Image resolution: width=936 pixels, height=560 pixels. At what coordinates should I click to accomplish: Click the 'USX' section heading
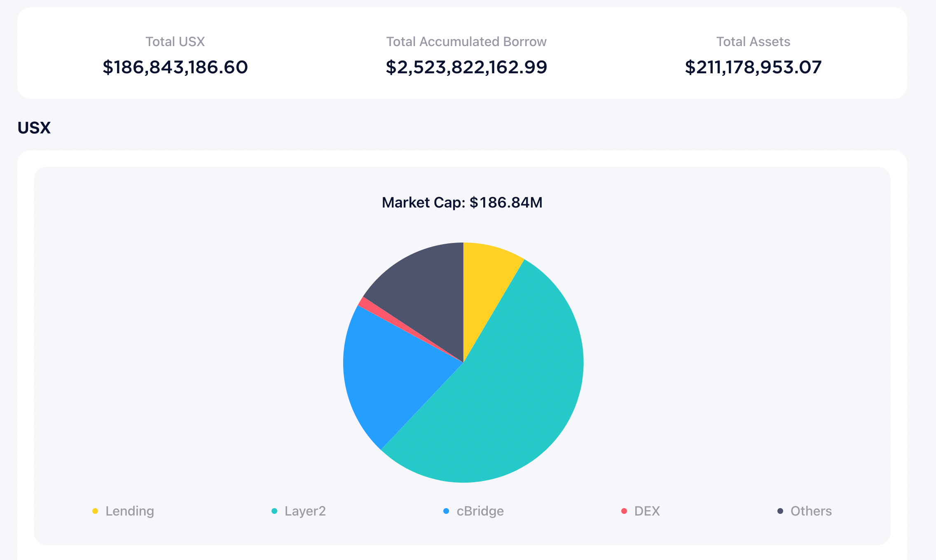34,128
